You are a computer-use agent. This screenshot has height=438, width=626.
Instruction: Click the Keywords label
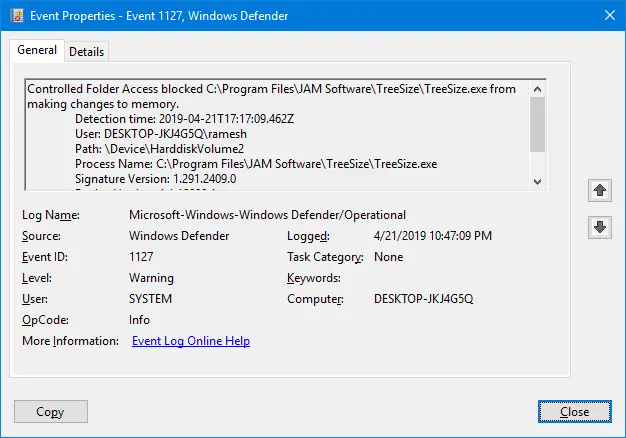(314, 278)
